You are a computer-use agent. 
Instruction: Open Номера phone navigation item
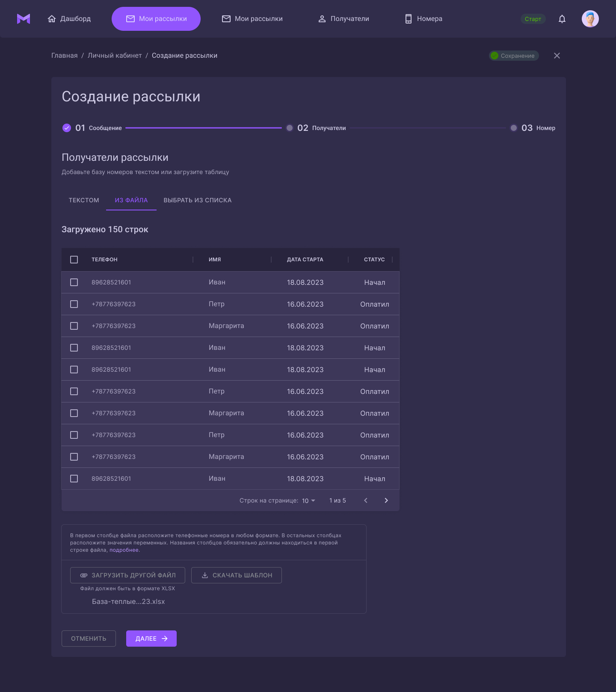[x=423, y=19]
